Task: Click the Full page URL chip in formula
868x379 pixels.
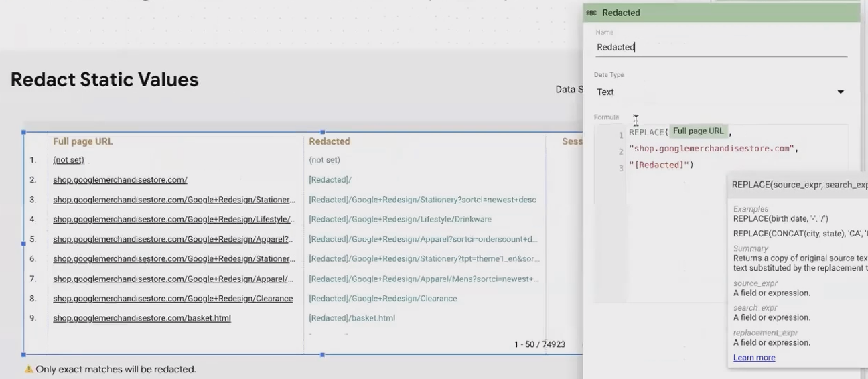Action: [698, 131]
